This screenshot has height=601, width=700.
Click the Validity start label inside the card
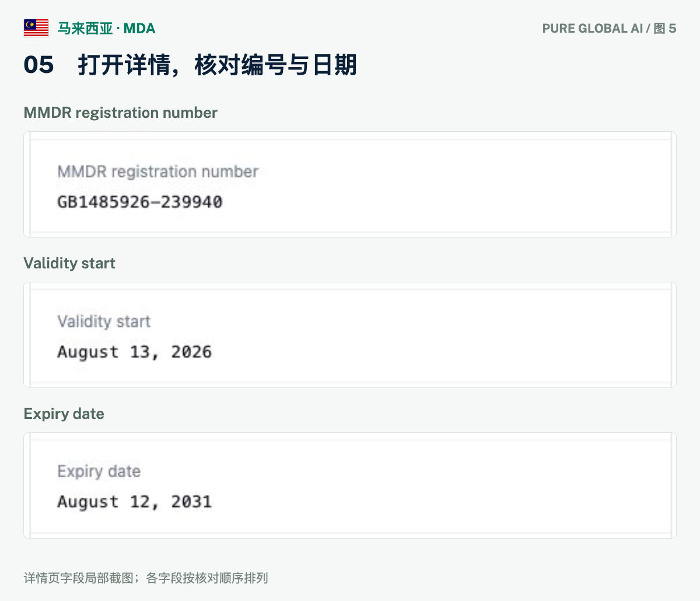click(x=104, y=322)
